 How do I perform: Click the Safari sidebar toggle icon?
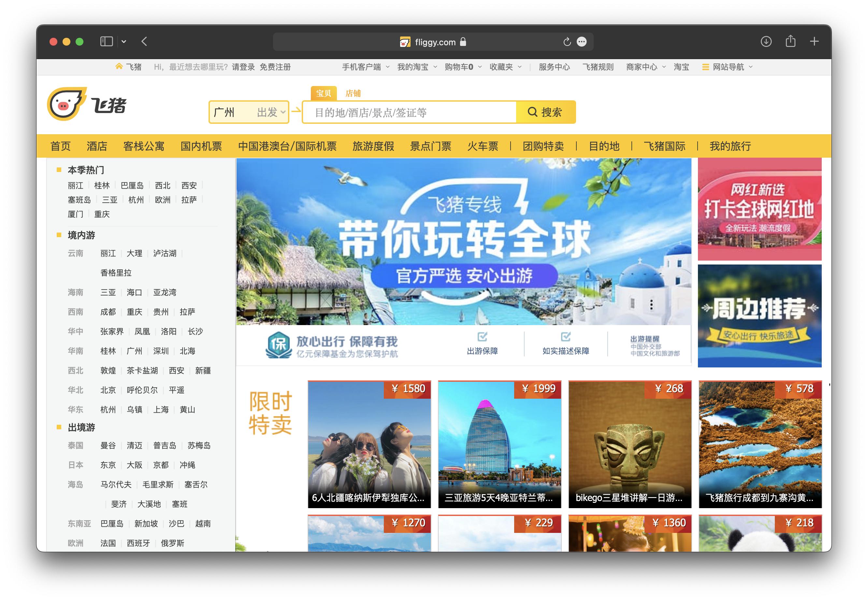coord(107,41)
